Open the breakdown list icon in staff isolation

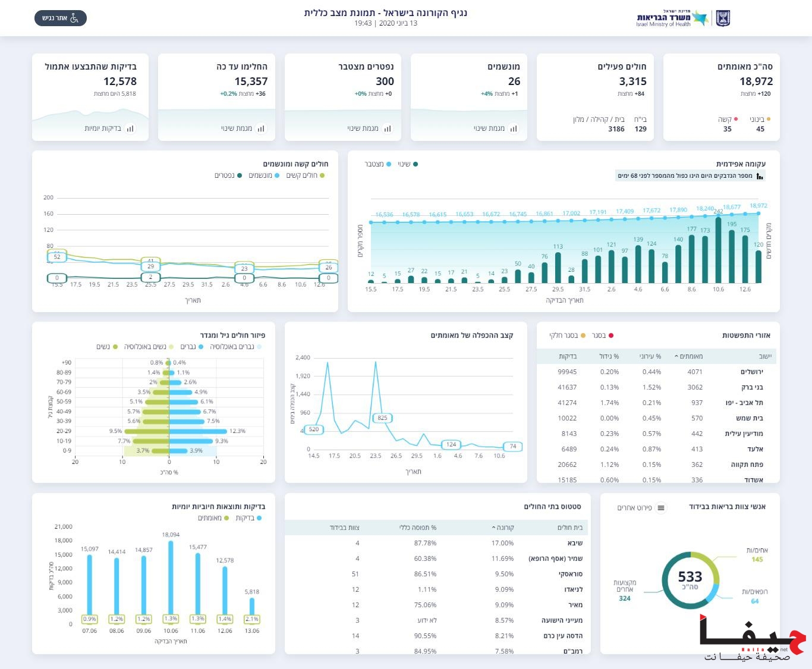[661, 508]
